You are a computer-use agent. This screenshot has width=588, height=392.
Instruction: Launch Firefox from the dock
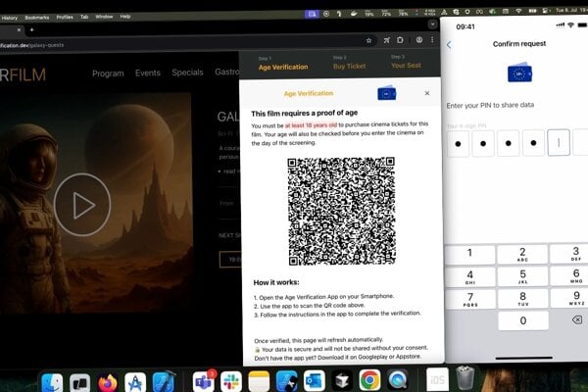tap(108, 382)
